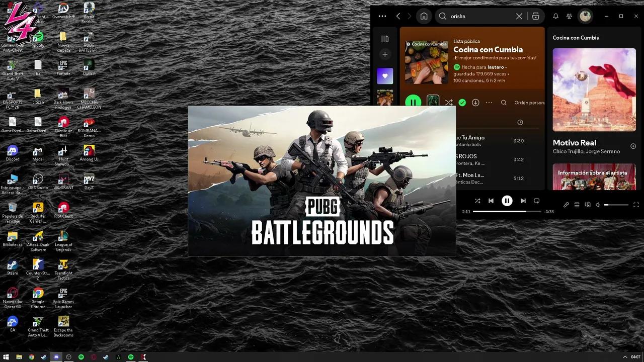
Task: Select the League of Legends icon
Action: 63,242
